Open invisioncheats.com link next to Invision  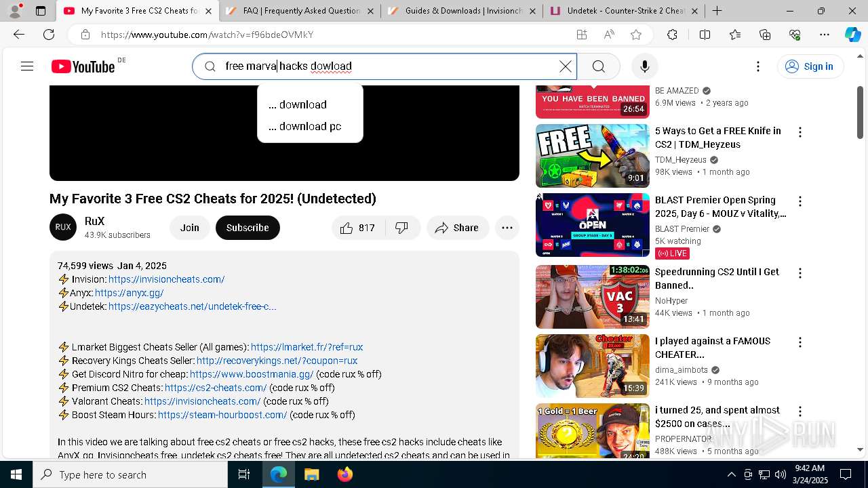166,279
